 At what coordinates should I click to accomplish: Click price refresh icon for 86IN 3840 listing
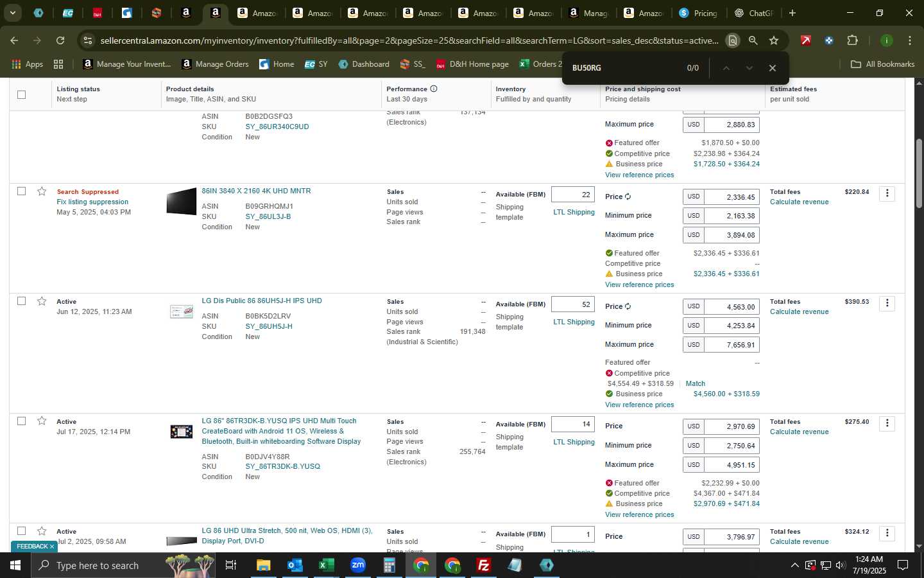coord(628,197)
